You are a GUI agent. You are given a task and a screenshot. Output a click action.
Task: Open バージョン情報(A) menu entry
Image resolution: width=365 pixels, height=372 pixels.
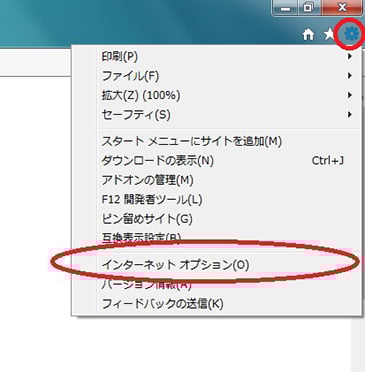tap(217, 284)
